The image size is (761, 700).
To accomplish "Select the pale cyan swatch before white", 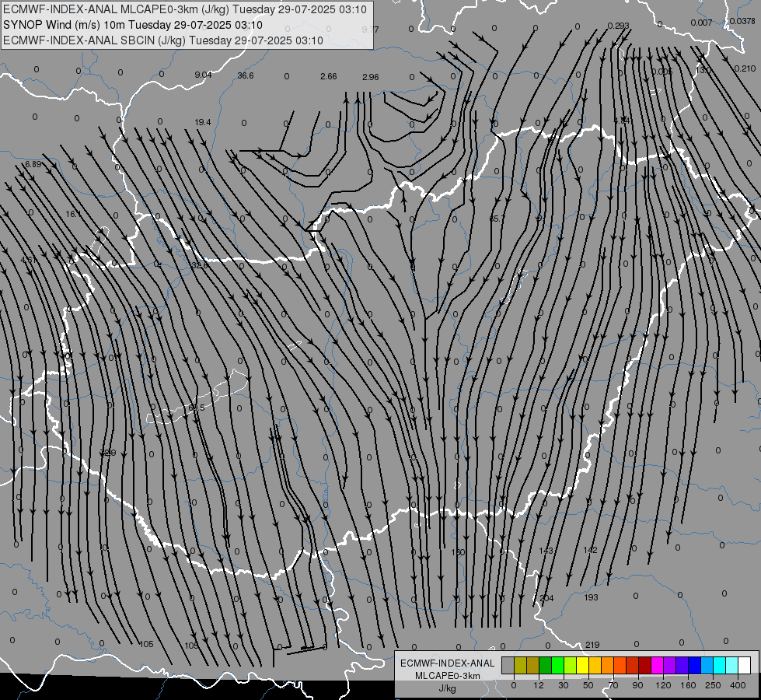I will point(732,666).
